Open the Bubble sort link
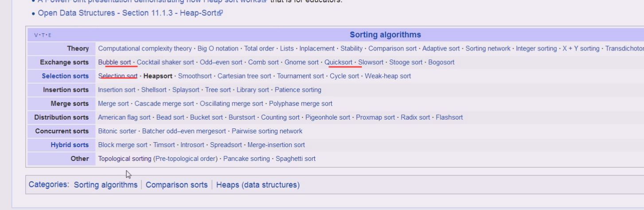The image size is (644, 210). [114, 62]
